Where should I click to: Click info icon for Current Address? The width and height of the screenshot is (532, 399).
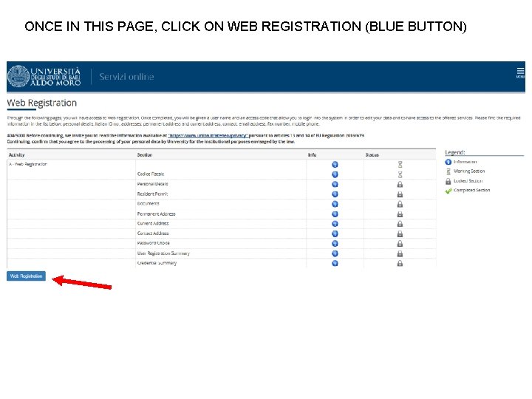335,224
